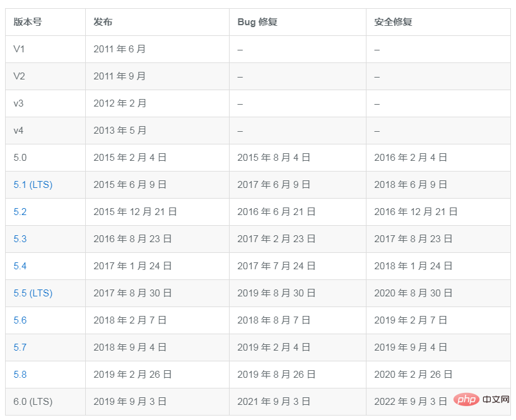Follow the 5.4 version link
Image resolution: width=516 pixels, height=420 pixels.
(20, 266)
